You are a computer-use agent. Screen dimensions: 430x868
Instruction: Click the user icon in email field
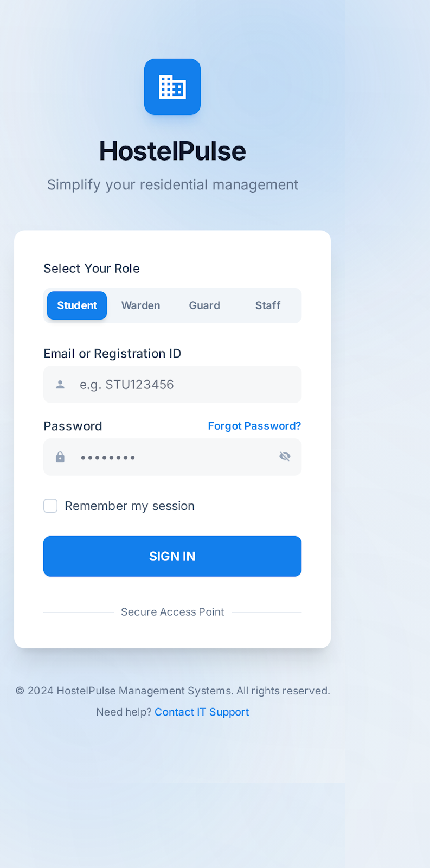pyautogui.click(x=60, y=384)
